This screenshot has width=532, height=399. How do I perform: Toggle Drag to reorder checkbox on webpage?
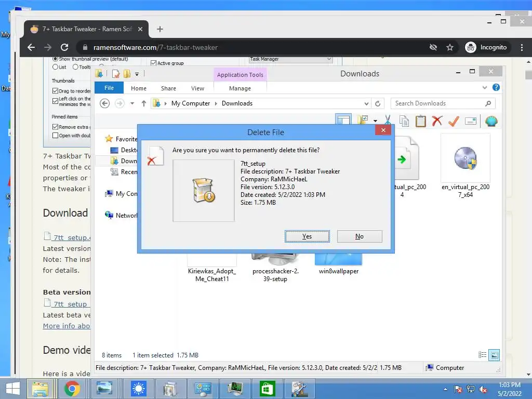(55, 91)
